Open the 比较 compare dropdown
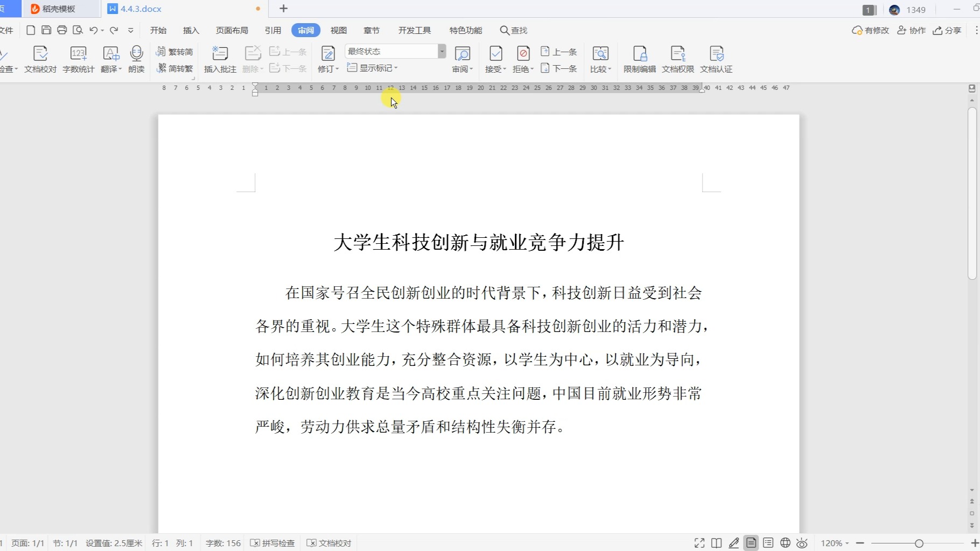This screenshot has height=551, width=980. (x=600, y=58)
